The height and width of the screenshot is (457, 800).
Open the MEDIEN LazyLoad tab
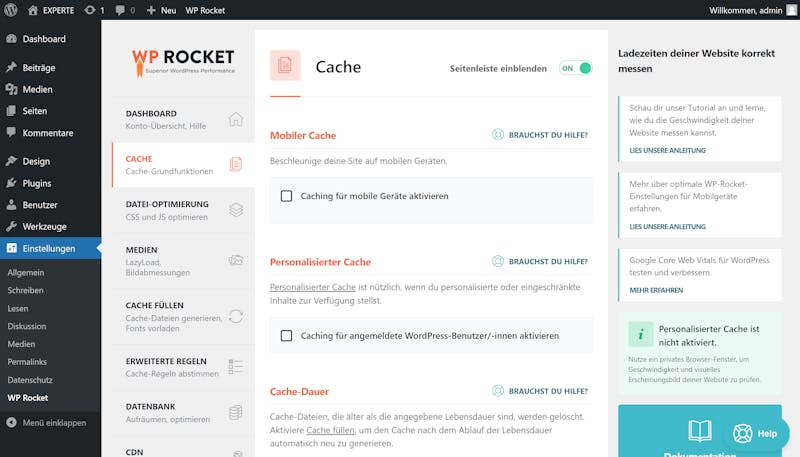click(x=183, y=261)
